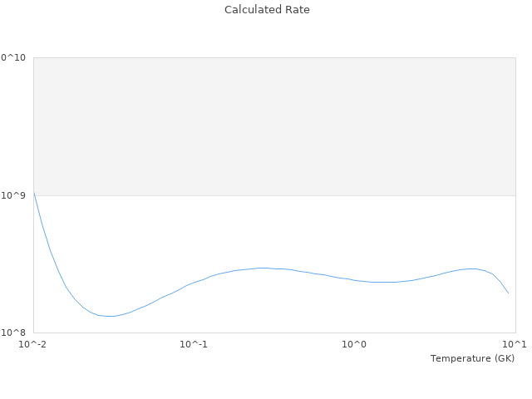Click the 10^-1 x-axis tick label
532x399 pixels.
pyautogui.click(x=194, y=344)
